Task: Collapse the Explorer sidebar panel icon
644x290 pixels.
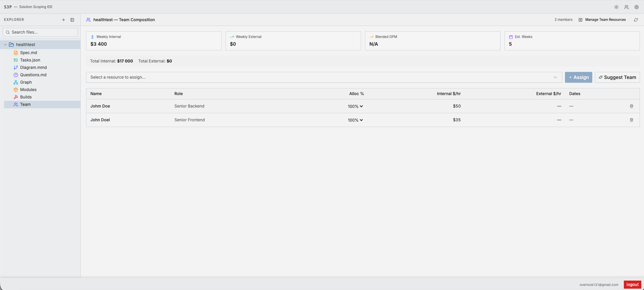Action: point(72,20)
